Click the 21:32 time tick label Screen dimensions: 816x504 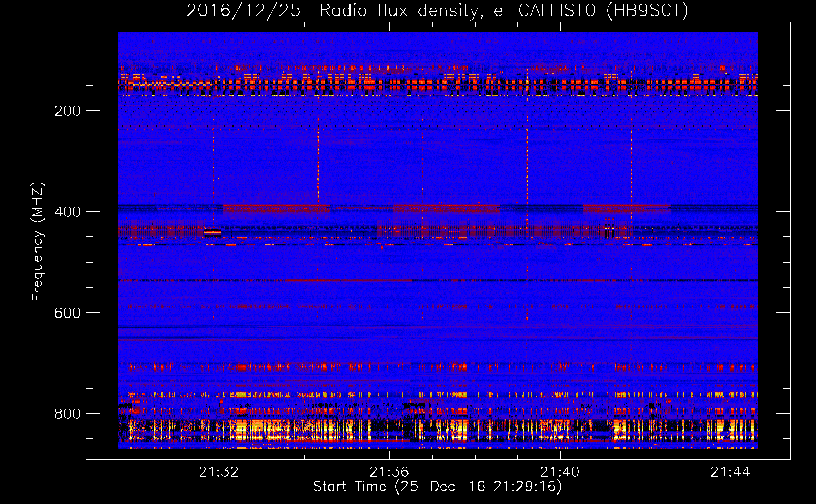coord(219,472)
